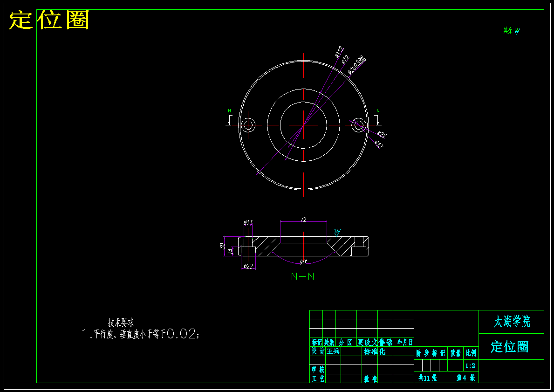The height and width of the screenshot is (392, 554).
Task: Click the ø22 dimension in the top view
Action: click(382, 135)
